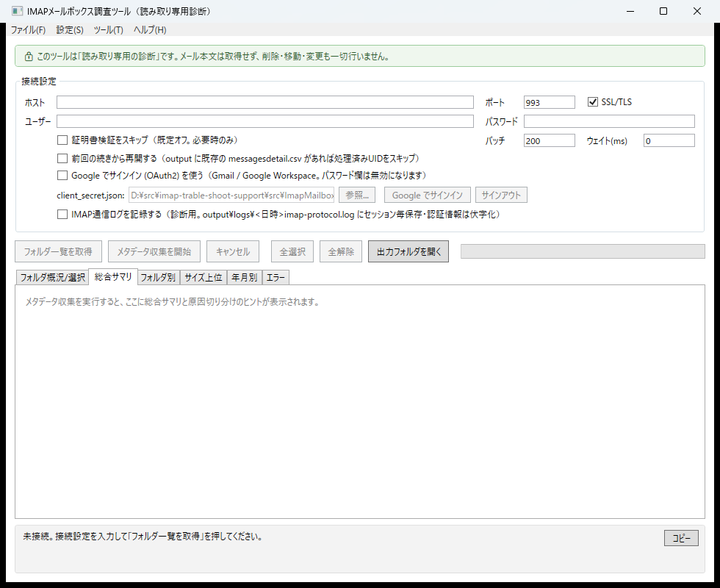This screenshot has width=720, height=588.
Task: Focus the パスワード input field
Action: click(x=609, y=121)
